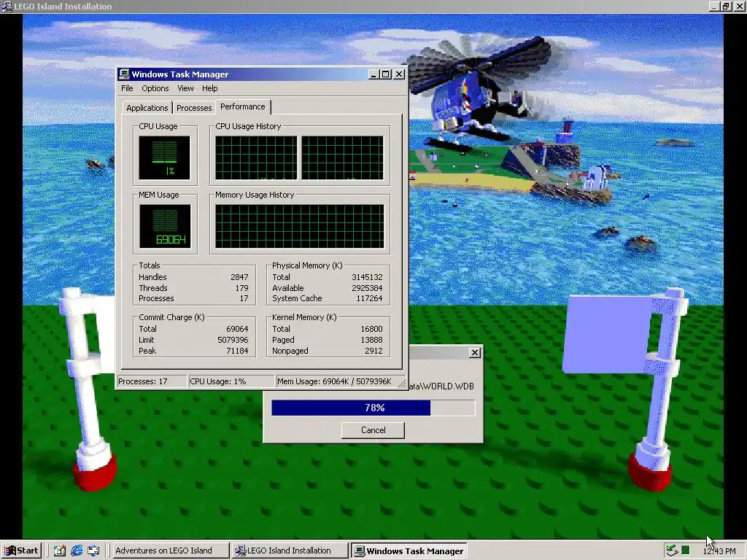Viewport: 747px width, 560px height.
Task: Click the WORLD.WDB file path text
Action: pyautogui.click(x=441, y=386)
